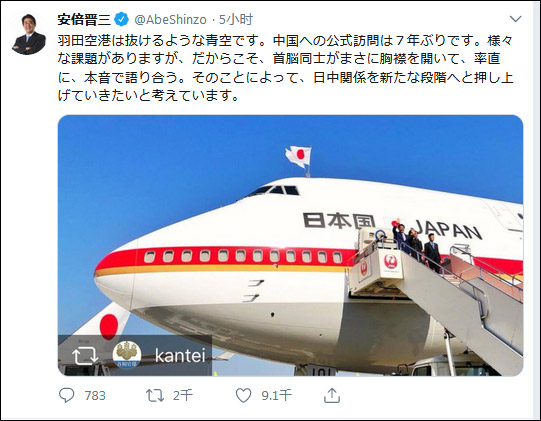Open the 安倍晋三 display name
This screenshot has height=421, width=541.
[84, 20]
